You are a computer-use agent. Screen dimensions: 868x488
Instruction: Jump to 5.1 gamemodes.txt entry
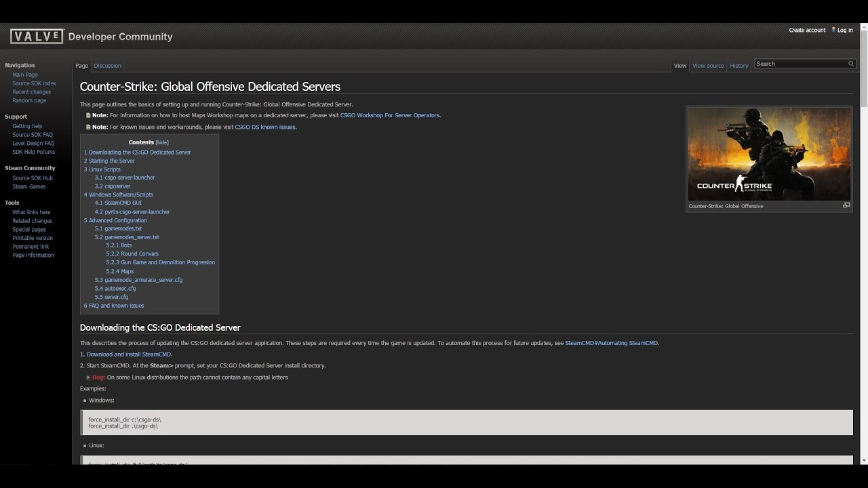click(119, 228)
